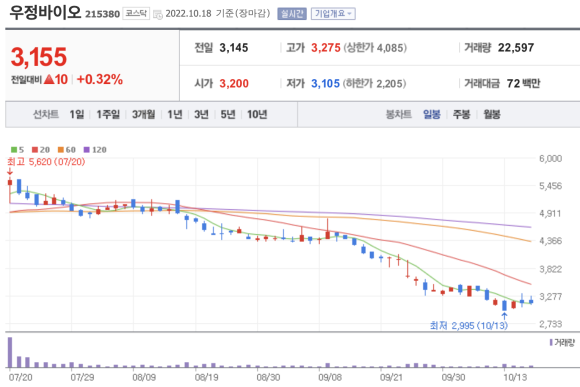Click the 고가 value 3,275
The height and width of the screenshot is (387, 580).
pos(326,48)
